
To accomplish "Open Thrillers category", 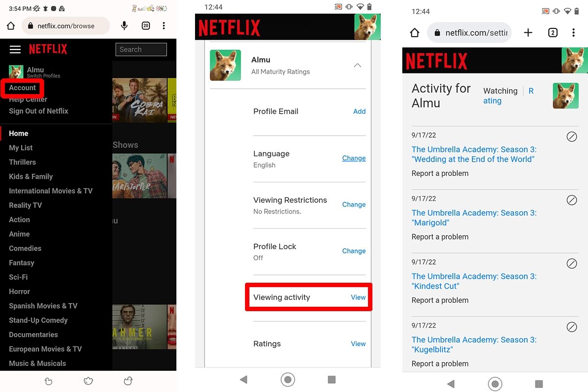I will (23, 162).
